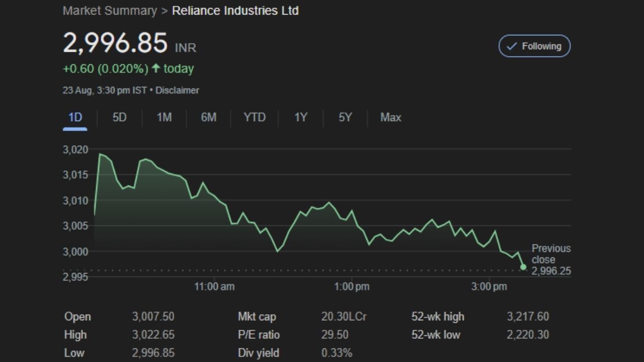Click the P/E ratio value 29.50
The height and width of the screenshot is (362, 644).
tap(335, 335)
